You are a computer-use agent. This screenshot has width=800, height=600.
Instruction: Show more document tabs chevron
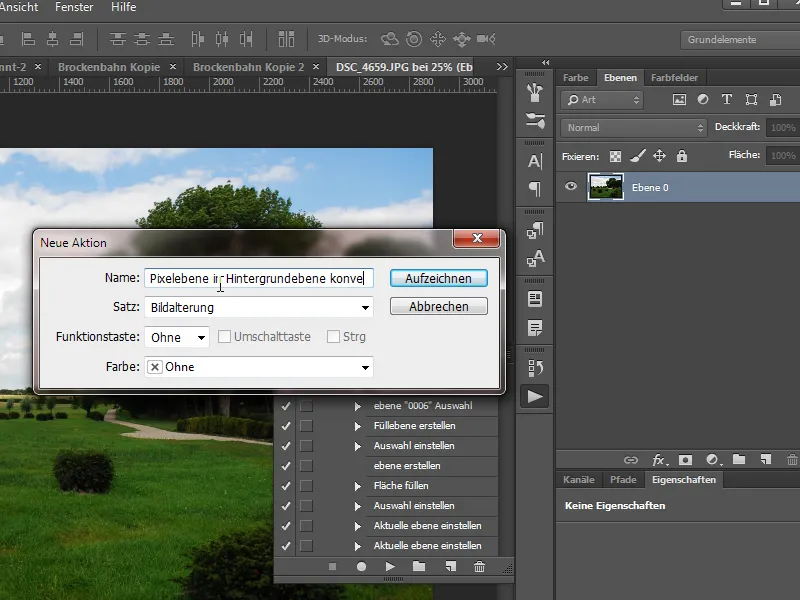tap(502, 67)
